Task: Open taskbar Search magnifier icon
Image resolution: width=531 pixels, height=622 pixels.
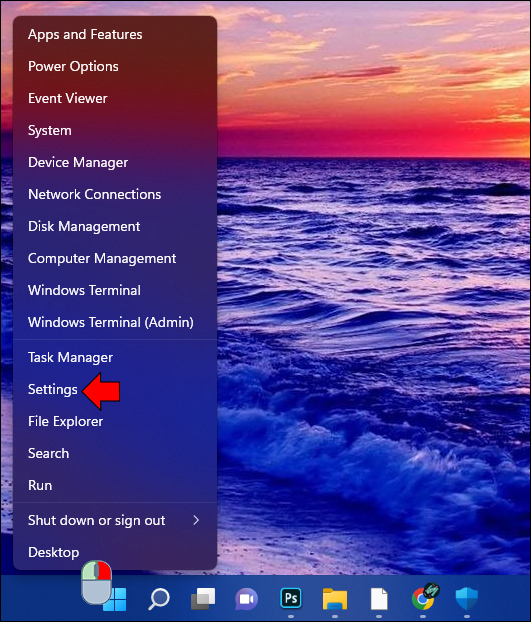Action: [159, 599]
